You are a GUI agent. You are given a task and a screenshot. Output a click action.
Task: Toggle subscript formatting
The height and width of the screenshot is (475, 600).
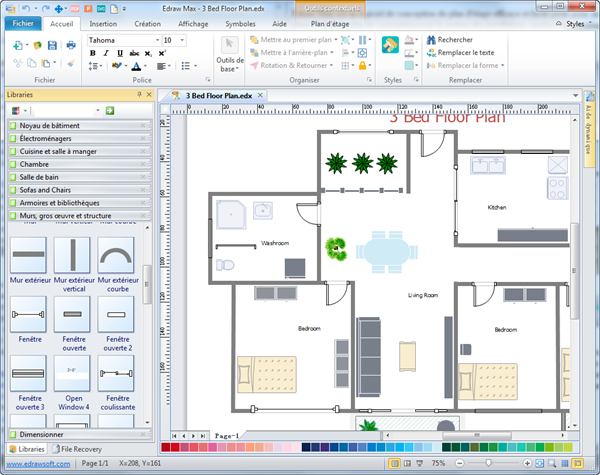coord(148,53)
